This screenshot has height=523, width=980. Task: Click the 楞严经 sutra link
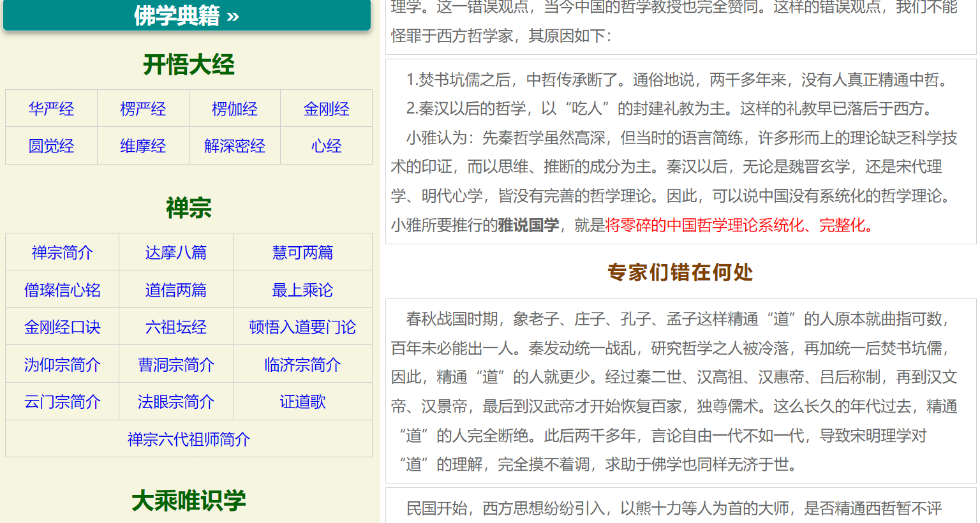143,109
